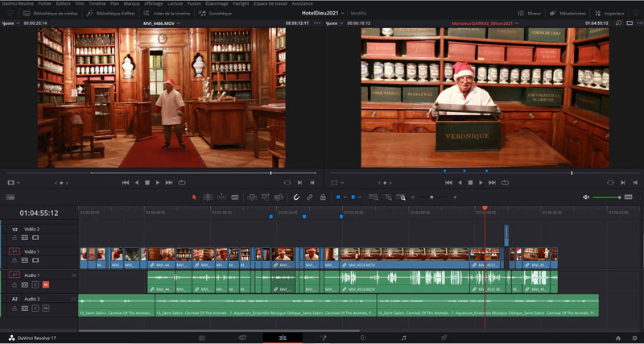This screenshot has height=344, width=644.
Task: Click the Replace clip icon
Action: click(279, 197)
